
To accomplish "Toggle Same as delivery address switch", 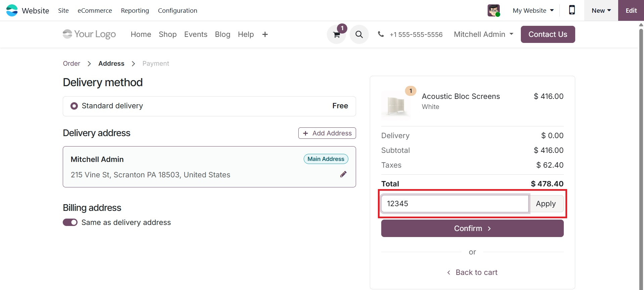I will click(70, 223).
